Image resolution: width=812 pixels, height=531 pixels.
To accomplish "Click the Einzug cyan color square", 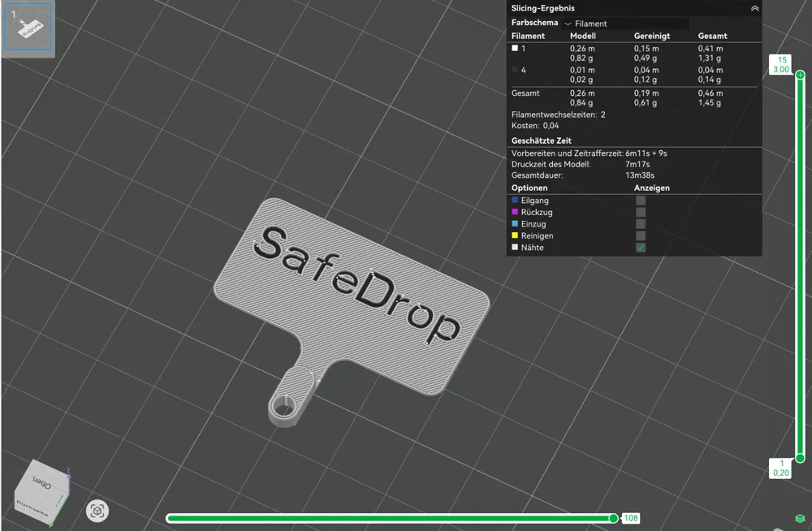I will [515, 224].
